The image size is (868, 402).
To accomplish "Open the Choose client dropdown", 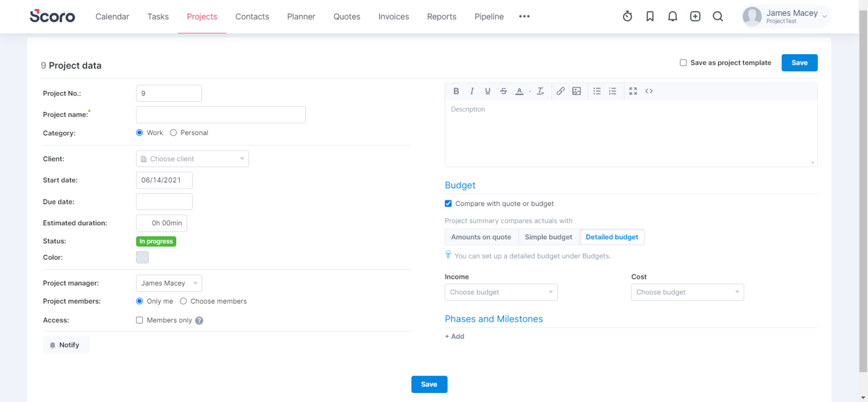I will click(192, 159).
